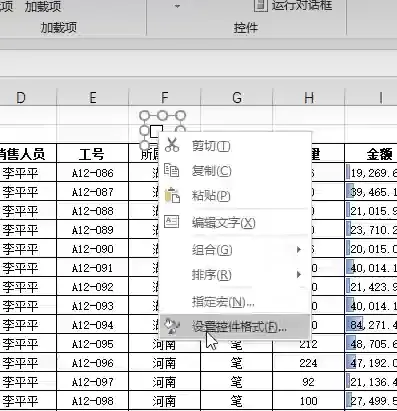Click 李平平 cell in row A12-098
Viewport: 397px width, 411px height.
[28, 401]
